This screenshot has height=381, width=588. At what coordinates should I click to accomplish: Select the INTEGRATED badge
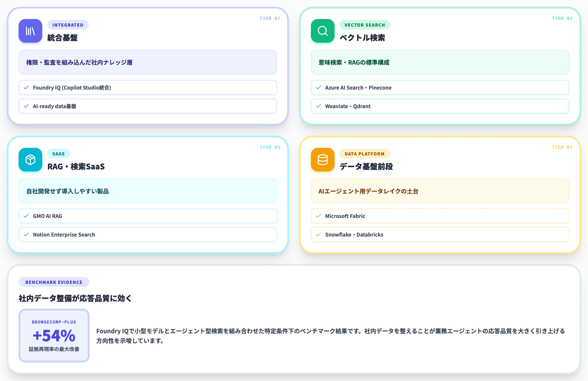[x=68, y=25]
